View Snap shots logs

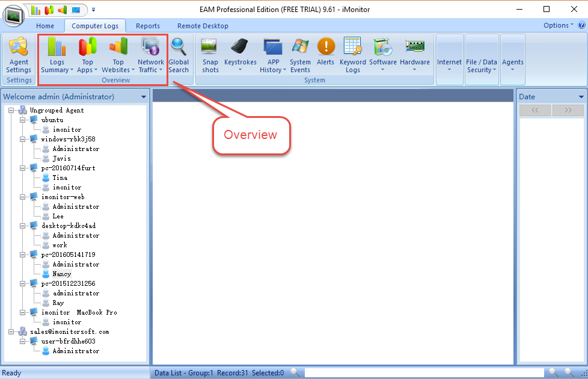click(x=210, y=55)
